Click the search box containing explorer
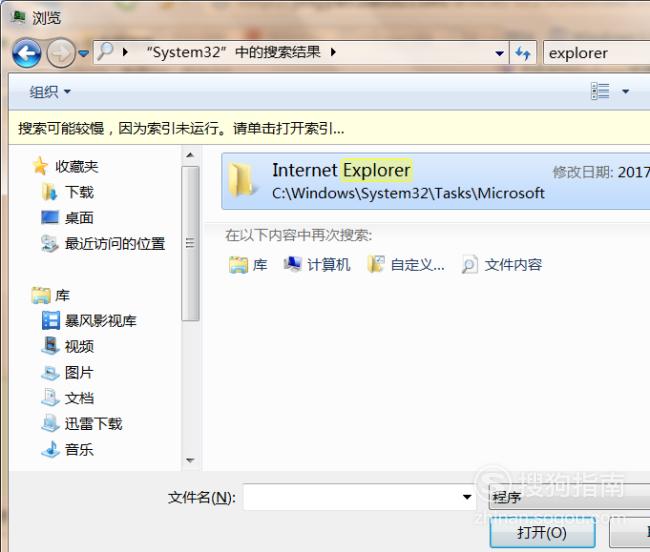The width and height of the screenshot is (650, 552). tap(597, 53)
